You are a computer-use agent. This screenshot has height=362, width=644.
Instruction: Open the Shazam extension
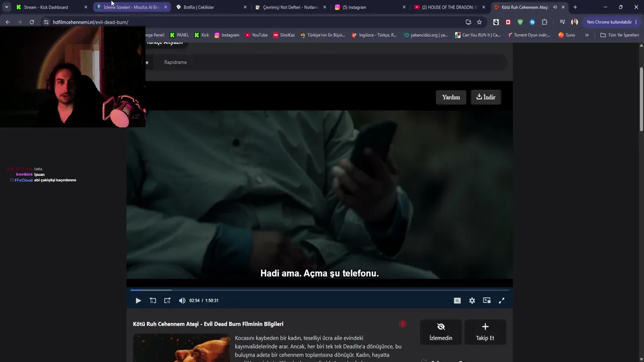pos(532,22)
